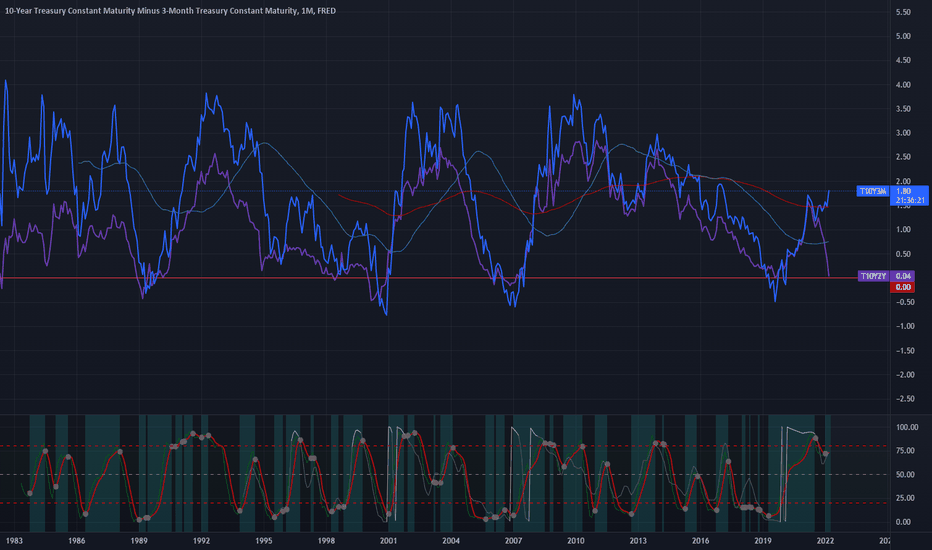This screenshot has width=932, height=550.
Task: Select the purple T10Y2Y series label
Action: pos(874,276)
